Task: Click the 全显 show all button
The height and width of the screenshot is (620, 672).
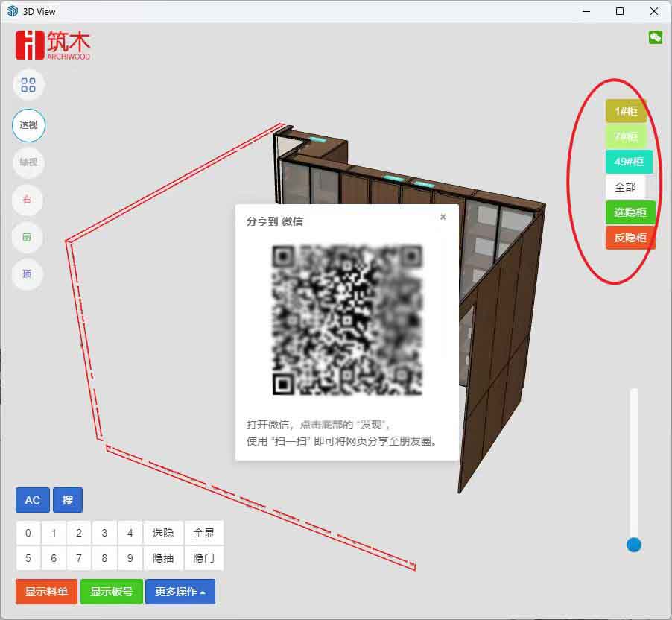Action: click(203, 533)
